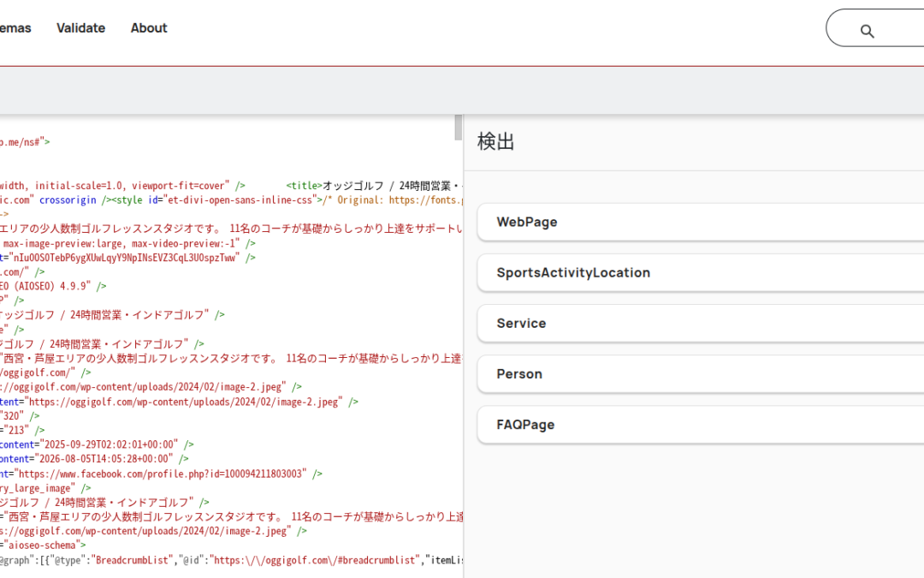This screenshot has width=924, height=578.
Task: Click the 'aioseo-schema' code line
Action: pyautogui.click(x=43, y=545)
